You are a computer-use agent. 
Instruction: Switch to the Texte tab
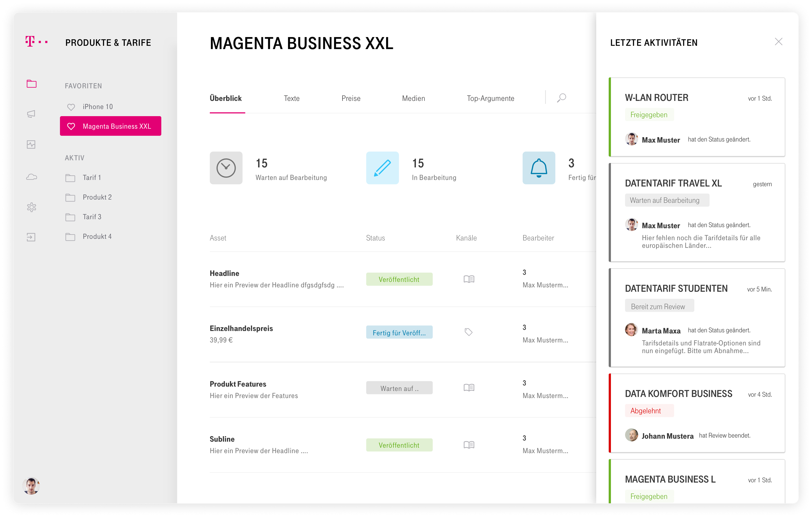pos(292,98)
